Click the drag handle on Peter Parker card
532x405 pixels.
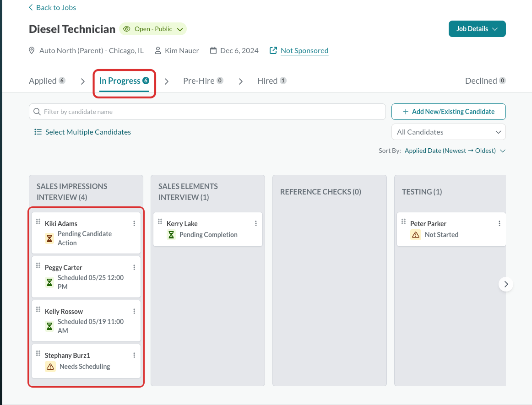click(x=403, y=221)
